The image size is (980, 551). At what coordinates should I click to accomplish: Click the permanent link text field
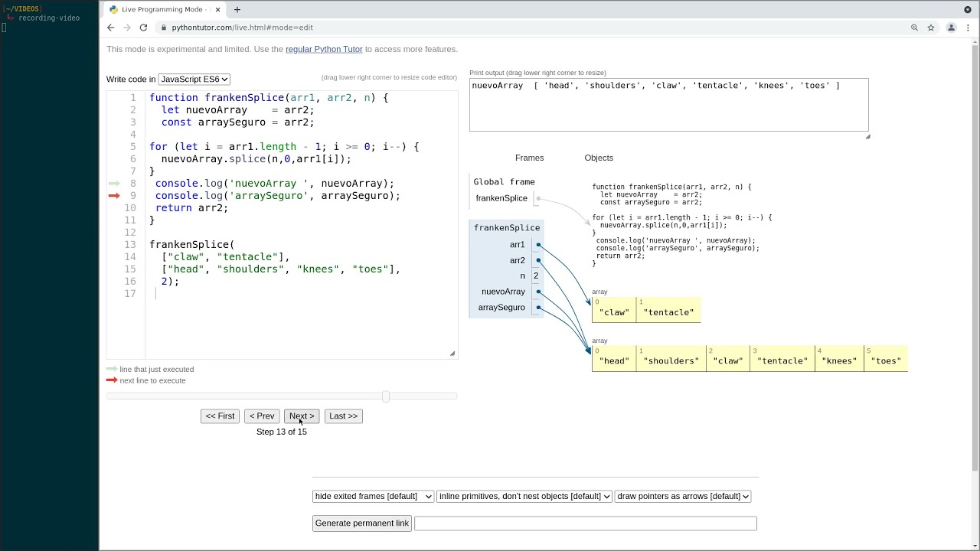point(586,523)
